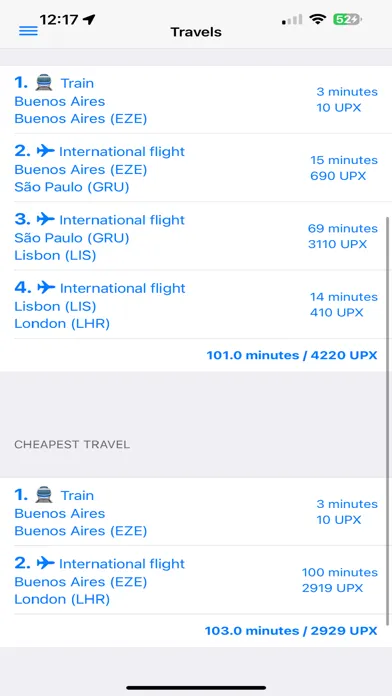Select Lisbon (LIS) to London (LHR) step
Screen dimensions: 392x696
coord(196,304)
